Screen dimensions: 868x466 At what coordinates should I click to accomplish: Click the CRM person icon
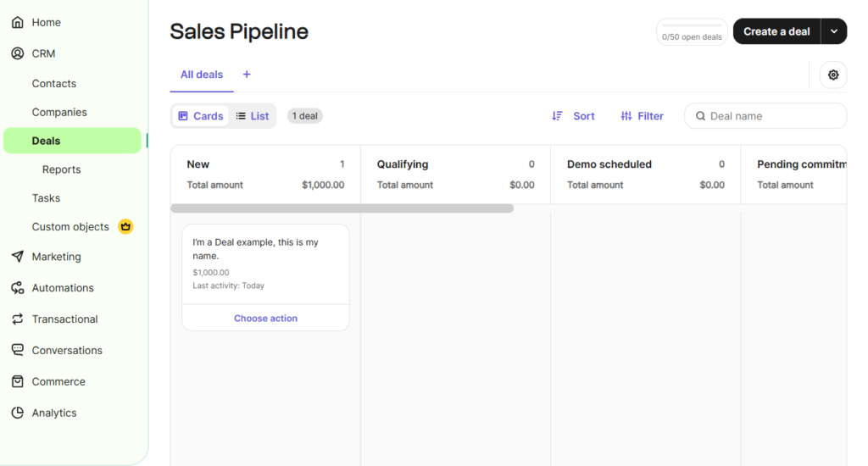tap(18, 53)
